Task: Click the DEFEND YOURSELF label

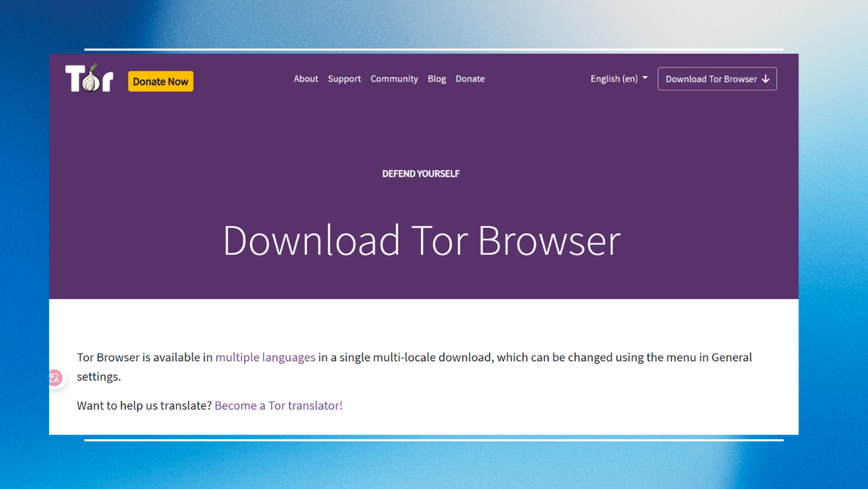Action: point(421,174)
